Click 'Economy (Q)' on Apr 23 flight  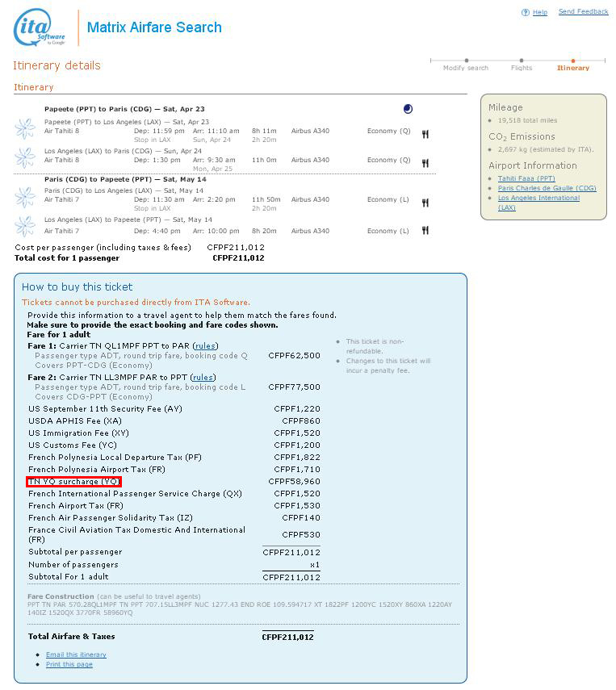389,131
